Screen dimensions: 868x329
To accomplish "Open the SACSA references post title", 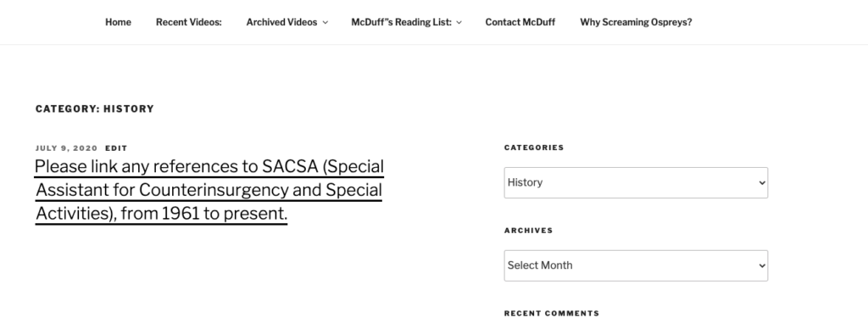I will click(x=209, y=190).
